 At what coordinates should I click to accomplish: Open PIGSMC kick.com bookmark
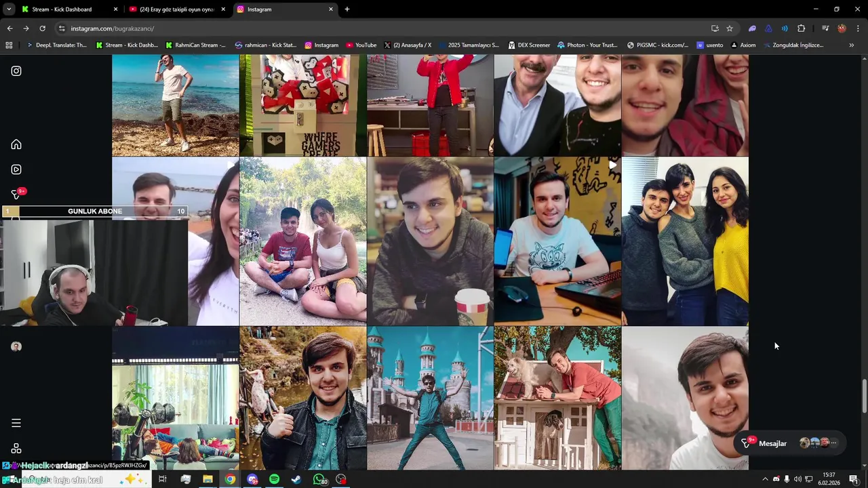tap(658, 45)
